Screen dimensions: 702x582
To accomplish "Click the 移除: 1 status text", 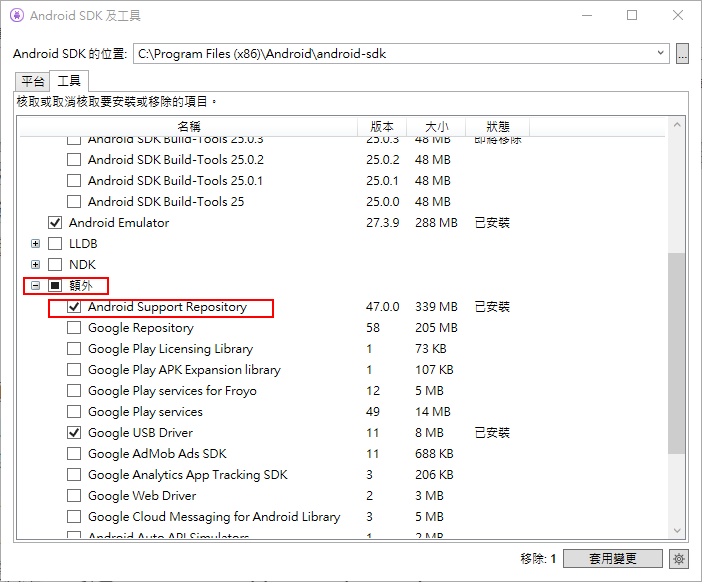I will point(538,559).
